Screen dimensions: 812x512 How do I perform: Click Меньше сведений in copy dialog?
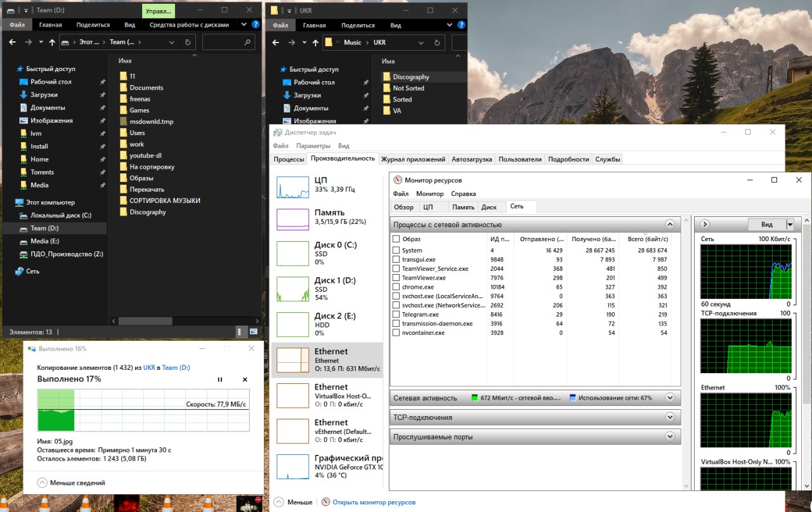tap(77, 483)
